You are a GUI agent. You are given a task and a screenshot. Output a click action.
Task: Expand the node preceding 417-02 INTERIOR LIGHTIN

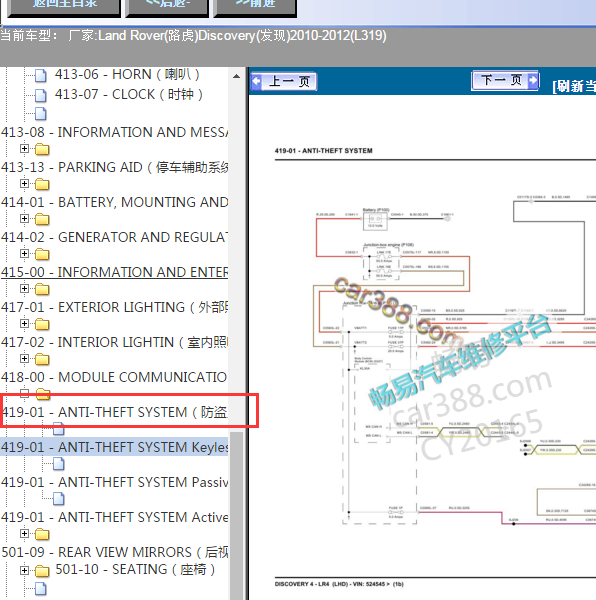click(x=24, y=323)
